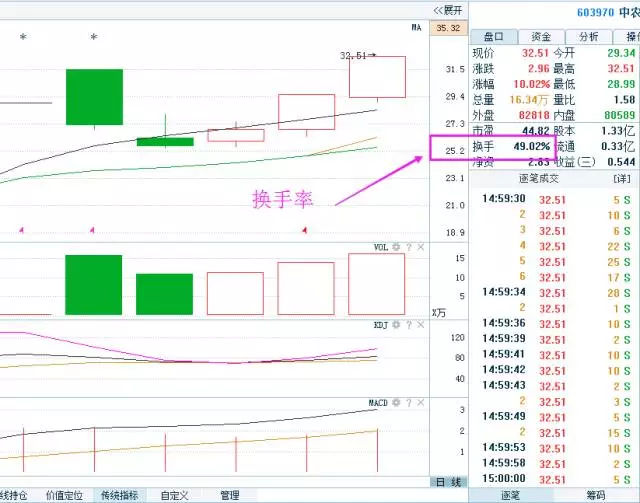Open help for MACD indicator
Image resolution: width=640 pixels, height=503 pixels.
pyautogui.click(x=409, y=403)
